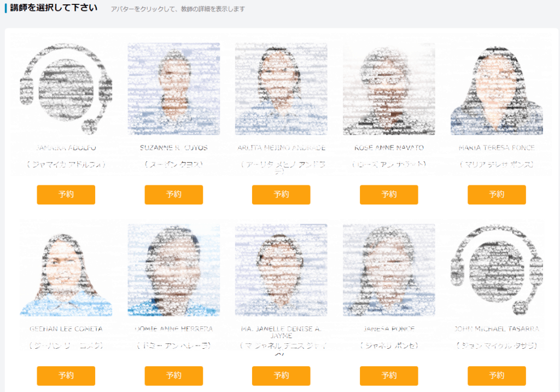
Task: Reserve John Michael Tasarra with 予約
Action: click(497, 376)
